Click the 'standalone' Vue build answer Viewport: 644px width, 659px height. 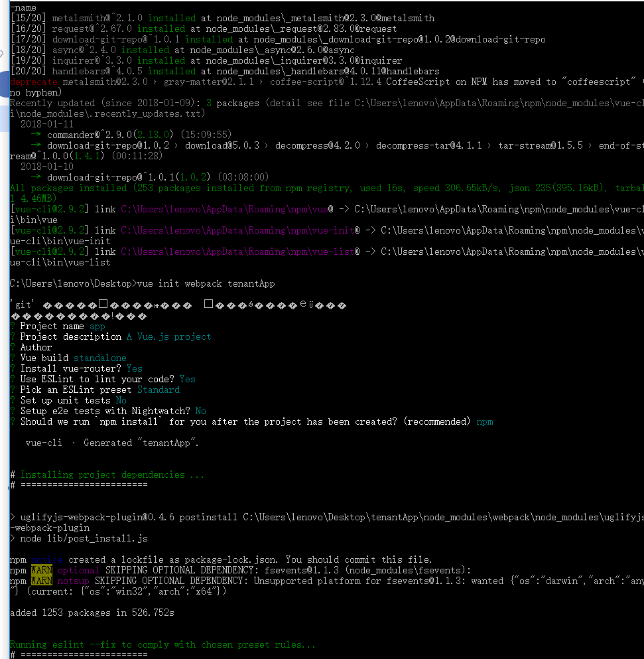point(100,358)
